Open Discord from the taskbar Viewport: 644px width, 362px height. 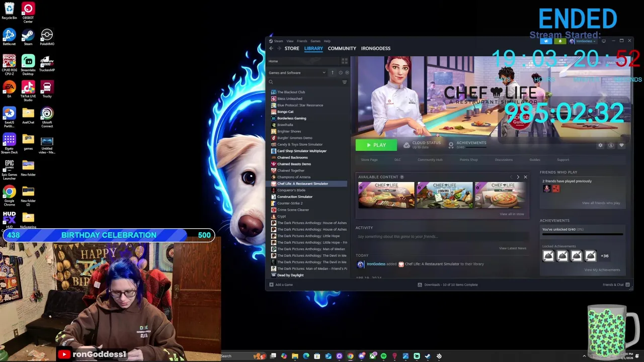click(361, 356)
